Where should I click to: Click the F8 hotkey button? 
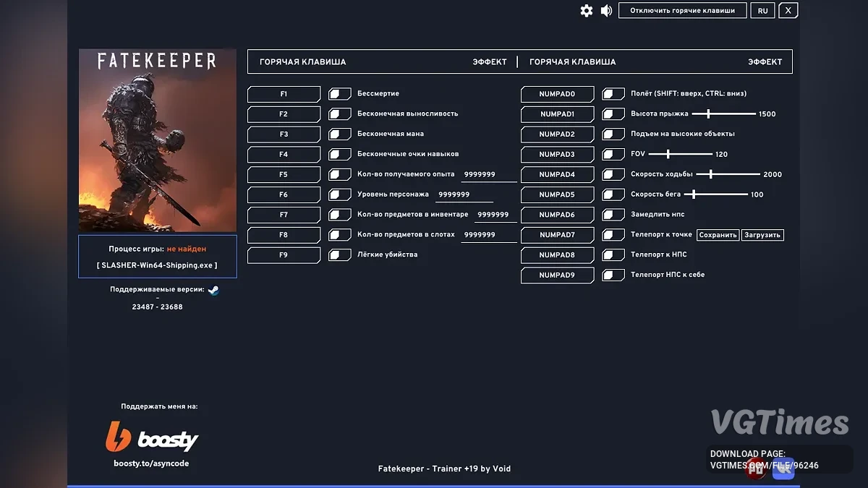click(284, 235)
